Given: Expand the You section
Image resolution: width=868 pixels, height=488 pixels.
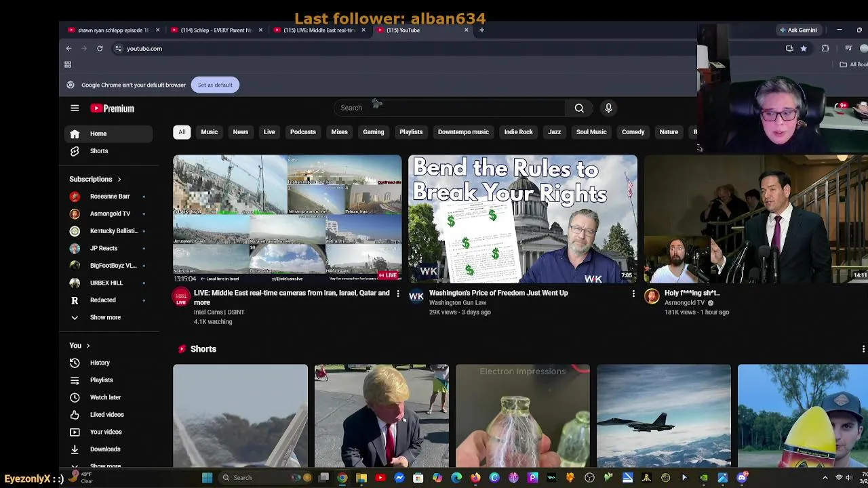Looking at the screenshot, I should coord(79,346).
